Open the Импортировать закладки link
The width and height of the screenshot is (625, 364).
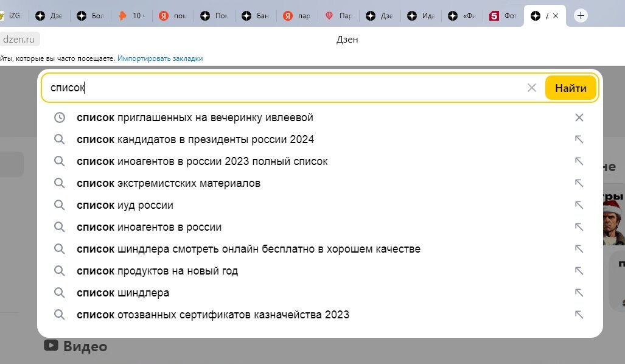[x=160, y=58]
